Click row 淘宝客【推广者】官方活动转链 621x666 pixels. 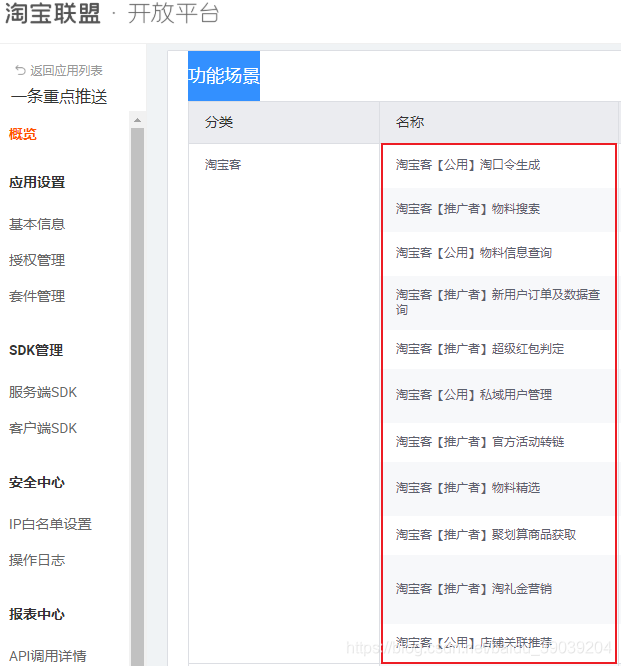coord(499,442)
